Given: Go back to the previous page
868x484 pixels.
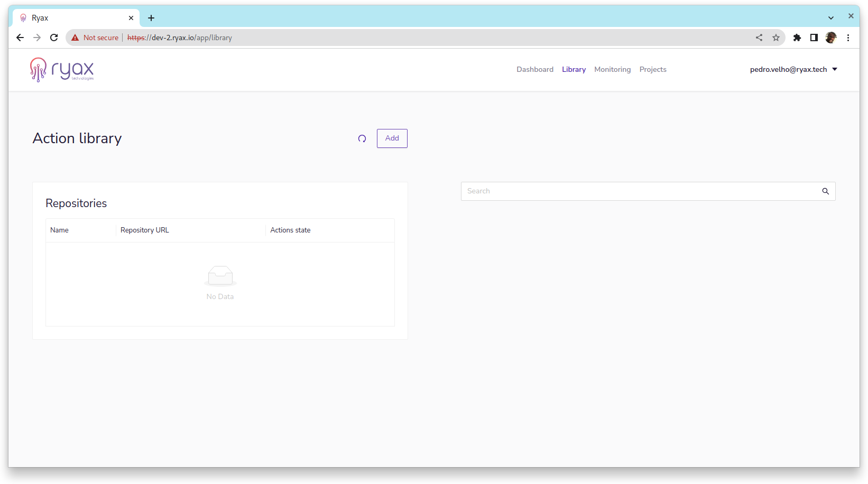Looking at the screenshot, I should [20, 38].
